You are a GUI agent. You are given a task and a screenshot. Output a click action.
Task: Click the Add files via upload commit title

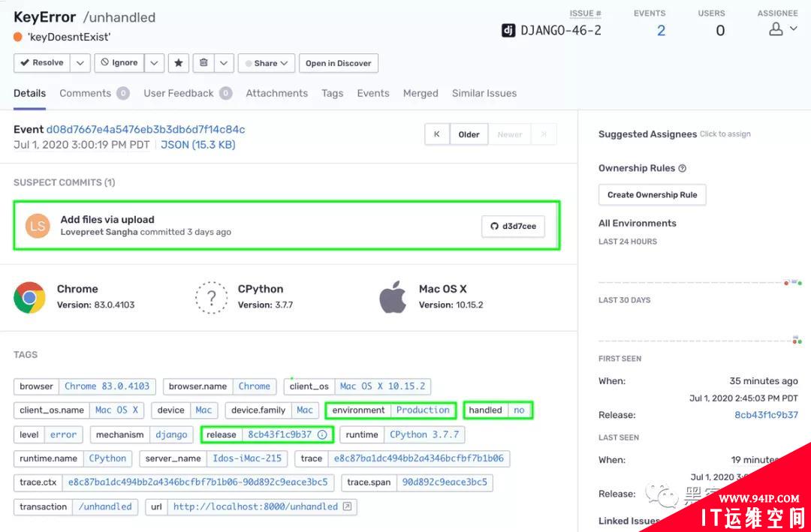(x=107, y=220)
